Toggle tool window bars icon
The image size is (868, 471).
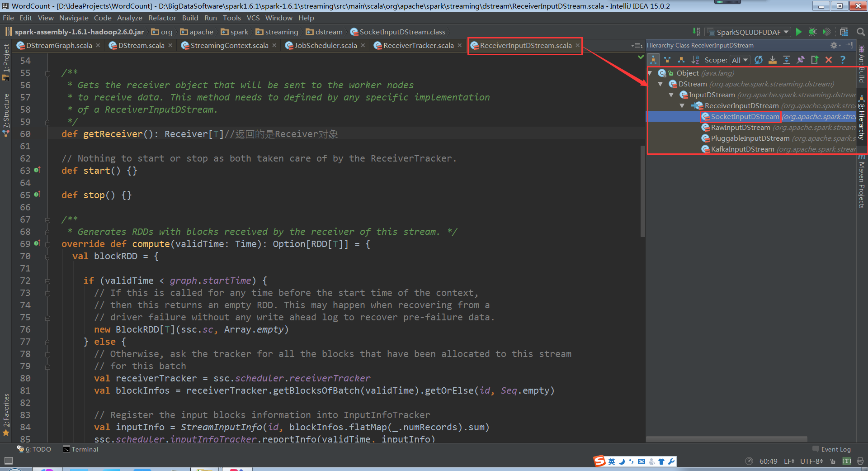point(8,461)
